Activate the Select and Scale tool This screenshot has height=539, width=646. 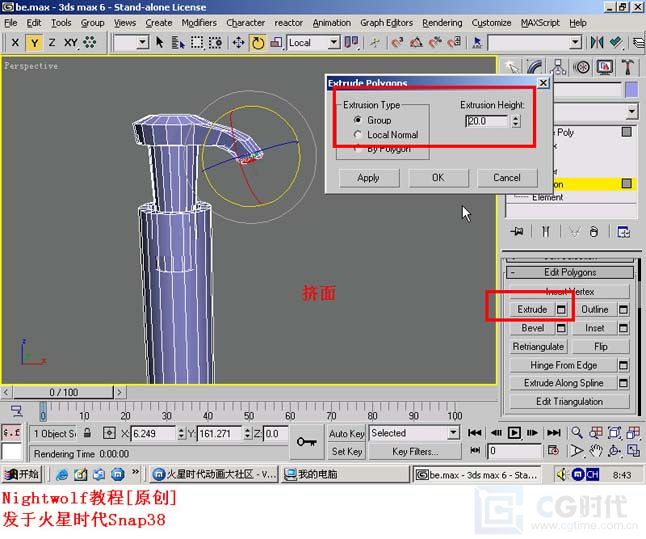[276, 42]
